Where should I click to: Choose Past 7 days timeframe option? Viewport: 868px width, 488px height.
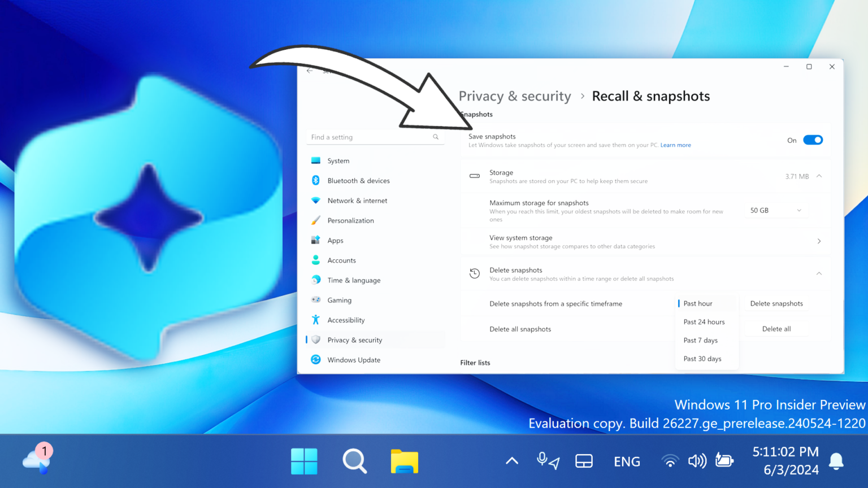click(x=707, y=341)
